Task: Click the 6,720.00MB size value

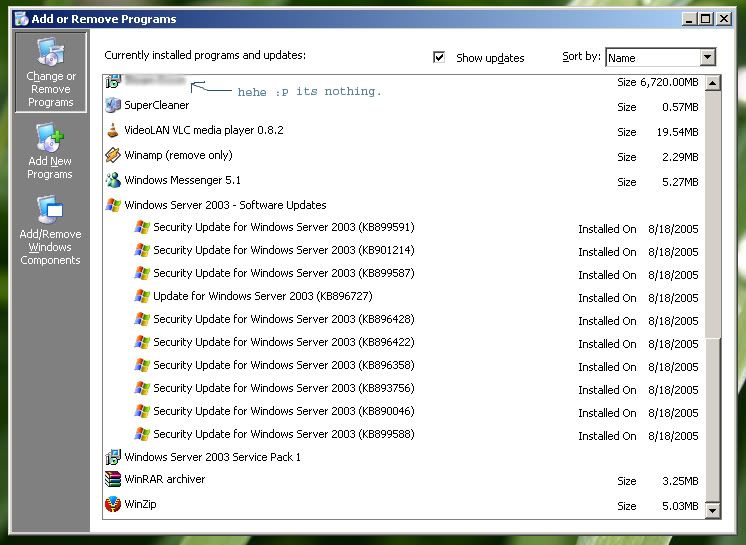Action: (x=669, y=82)
